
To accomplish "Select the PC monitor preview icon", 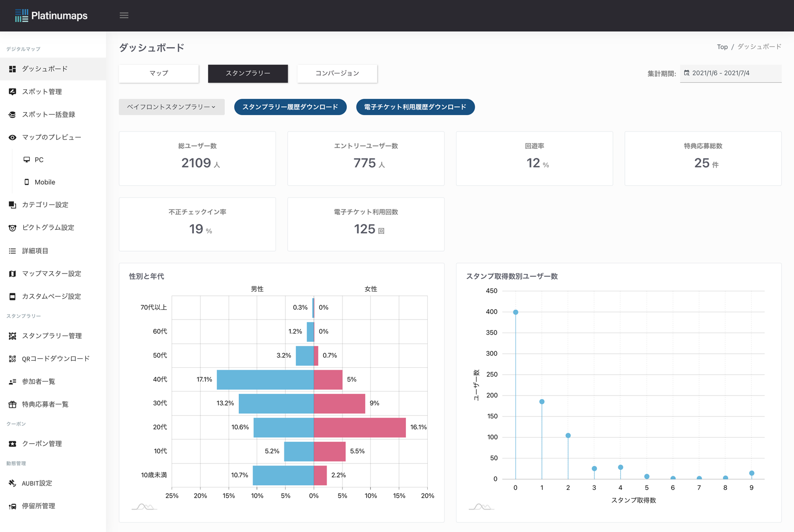I will 27,160.
